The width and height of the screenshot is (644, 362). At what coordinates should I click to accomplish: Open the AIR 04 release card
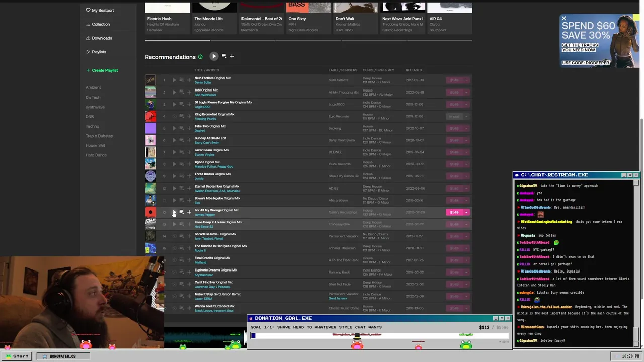point(449,18)
